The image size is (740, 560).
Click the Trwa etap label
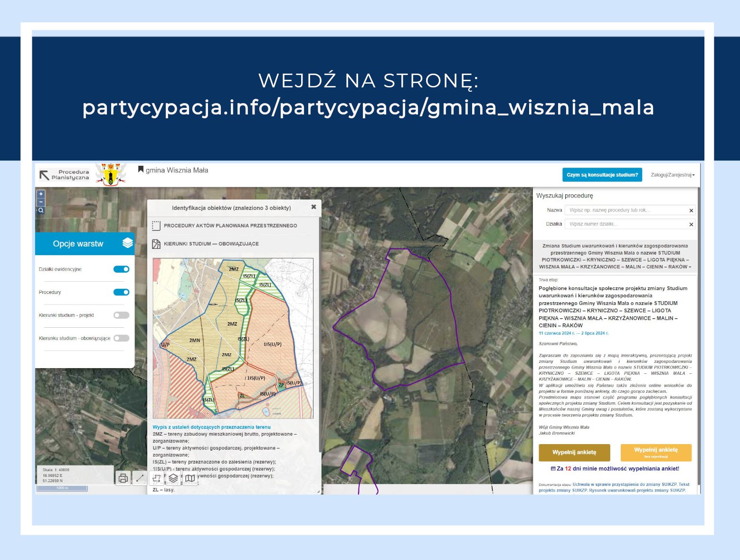pyautogui.click(x=548, y=280)
